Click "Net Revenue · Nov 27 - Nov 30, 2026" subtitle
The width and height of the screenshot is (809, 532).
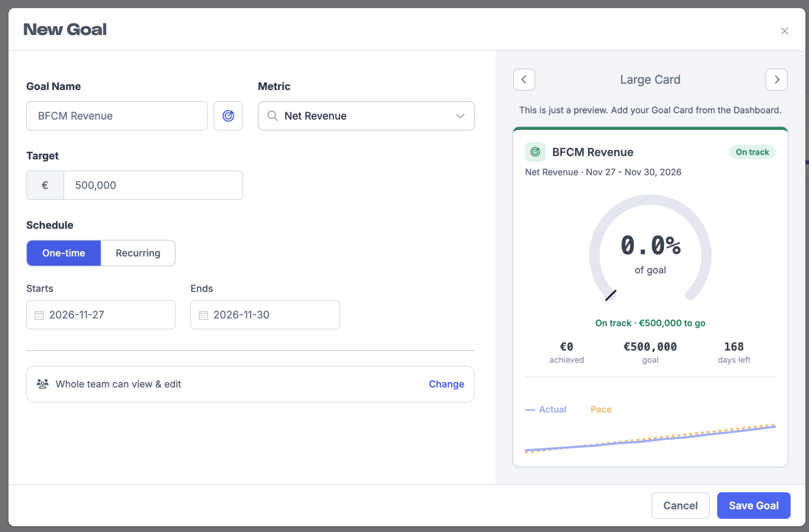[x=603, y=172]
